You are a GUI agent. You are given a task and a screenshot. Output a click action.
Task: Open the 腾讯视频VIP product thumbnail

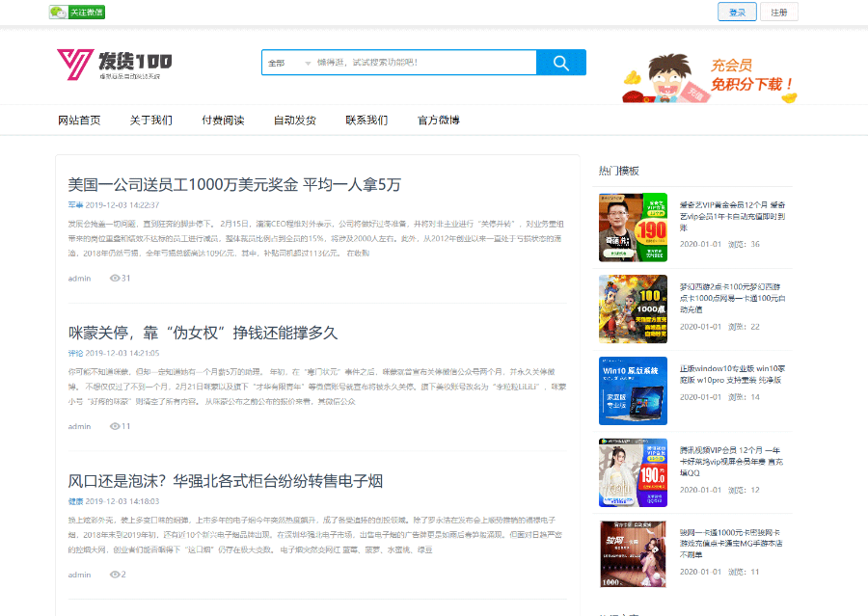(633, 472)
